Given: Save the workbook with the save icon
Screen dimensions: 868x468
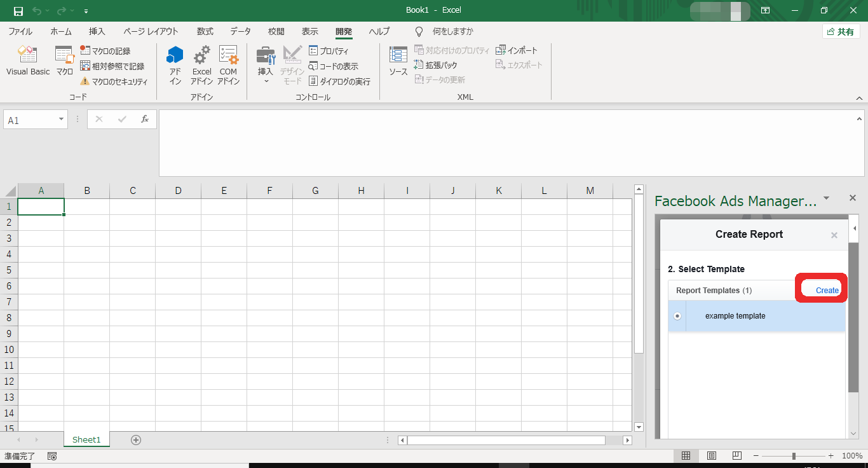Looking at the screenshot, I should tap(18, 11).
